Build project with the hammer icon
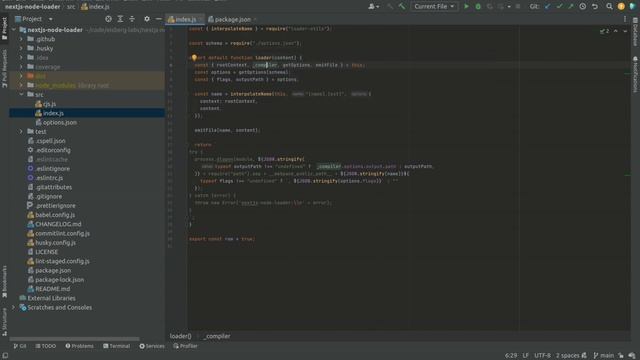This screenshot has height=360, width=640. 402,7
